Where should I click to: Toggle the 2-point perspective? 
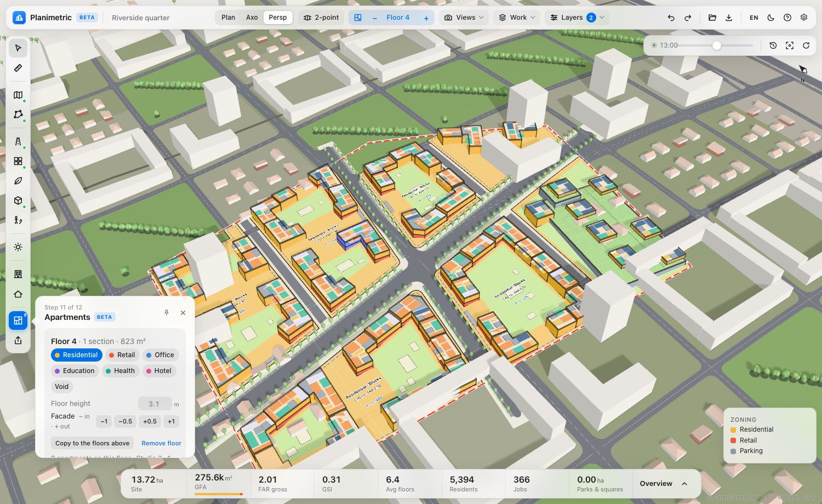[x=321, y=18]
